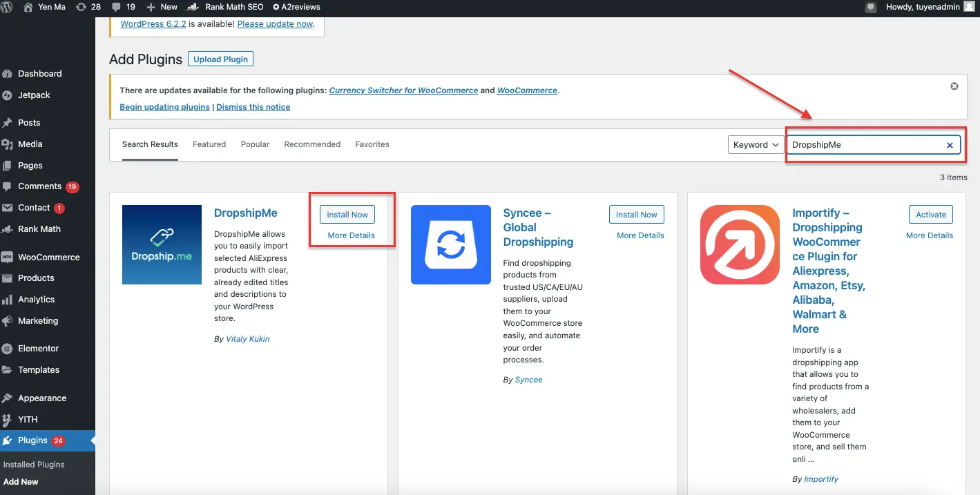This screenshot has height=495, width=980.
Task: Open the Media library from the sidebar
Action: tap(31, 144)
